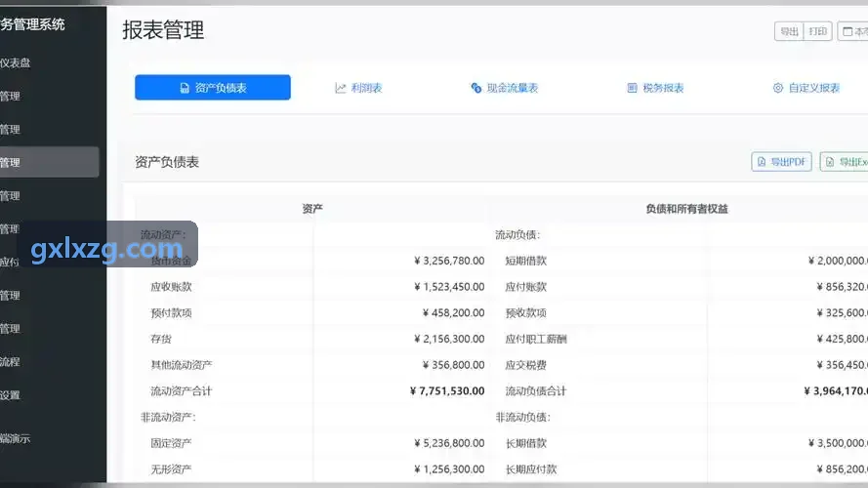Viewport: 868px width, 488px height.
Task: Click the 非流动资产: group label
Action: click(x=168, y=417)
